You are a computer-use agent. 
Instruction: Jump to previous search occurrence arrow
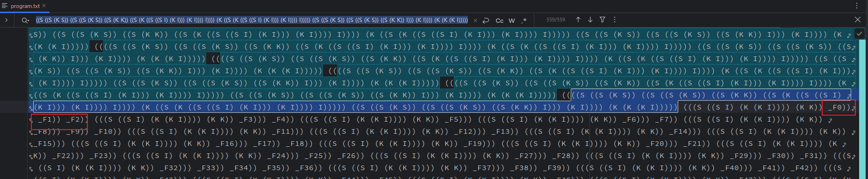click(578, 20)
